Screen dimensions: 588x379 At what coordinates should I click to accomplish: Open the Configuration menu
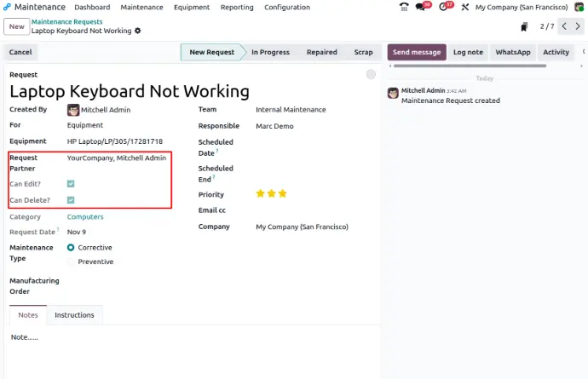point(286,7)
